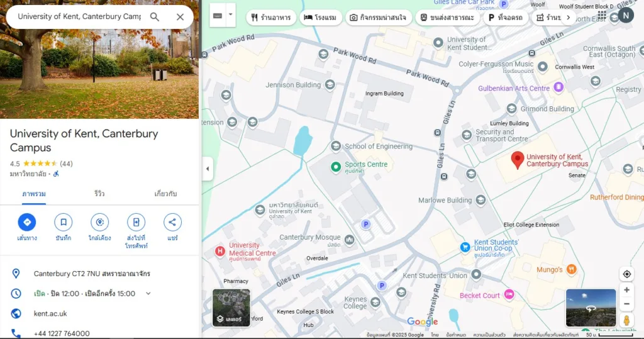Open the keyboard input tools dropdown

click(230, 15)
